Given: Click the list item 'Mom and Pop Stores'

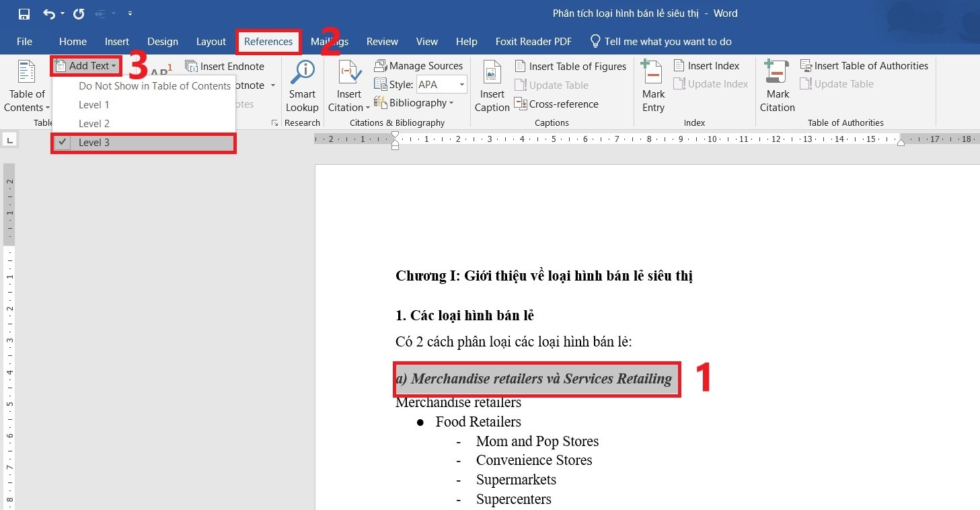Looking at the screenshot, I should tap(537, 441).
